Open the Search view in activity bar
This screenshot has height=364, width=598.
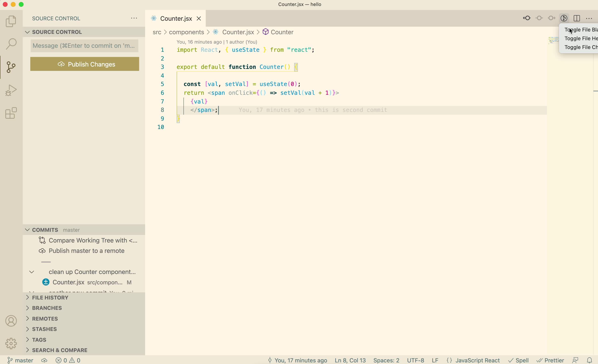tap(11, 44)
